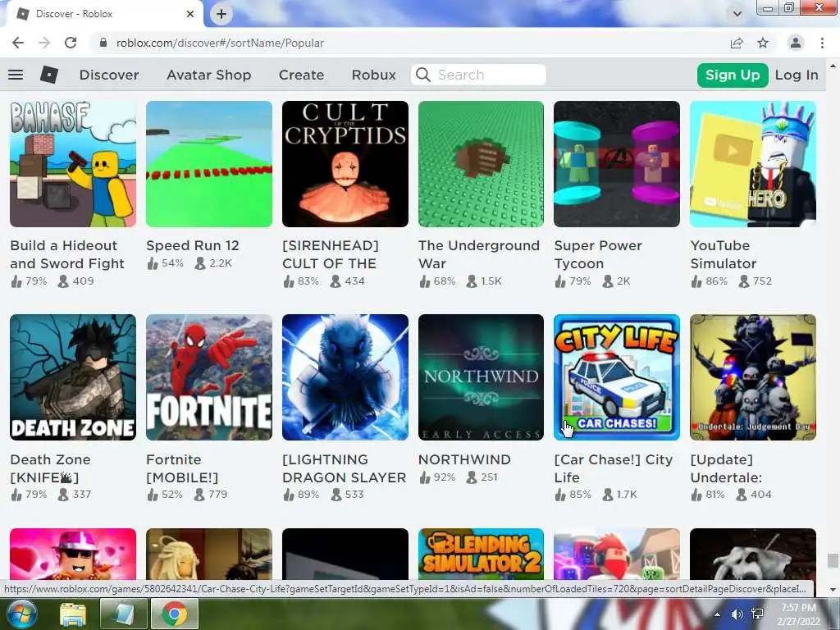Open a new browser tab with plus
Screen dimensions: 840x630
pos(221,14)
